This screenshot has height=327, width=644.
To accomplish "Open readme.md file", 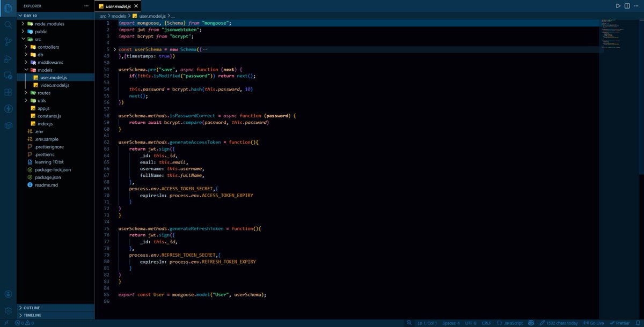I will pos(55,185).
